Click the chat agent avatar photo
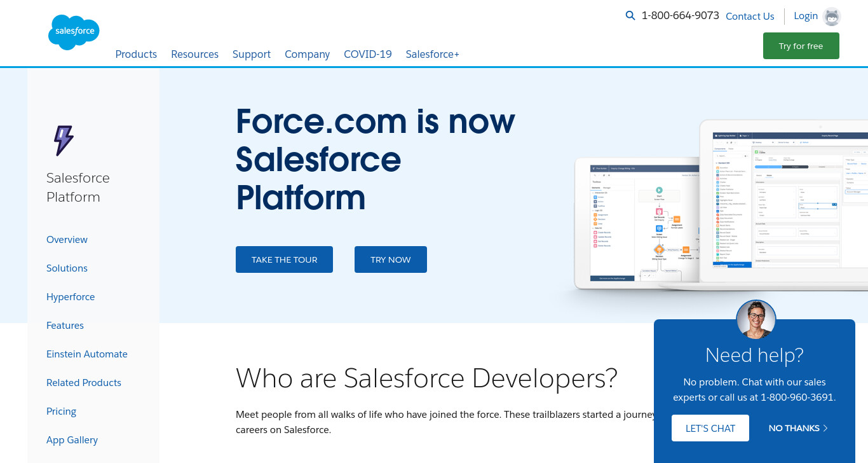Screen dimensions: 868x463 click(756, 320)
